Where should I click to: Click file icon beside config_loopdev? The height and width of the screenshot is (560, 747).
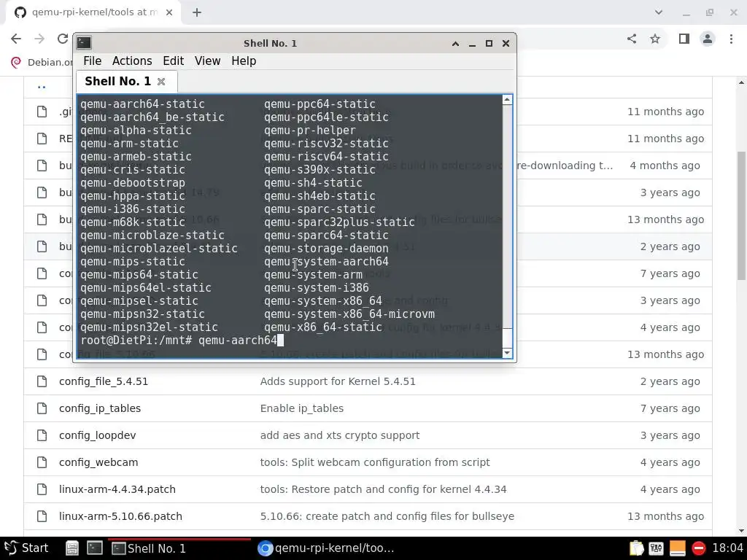[x=42, y=435]
